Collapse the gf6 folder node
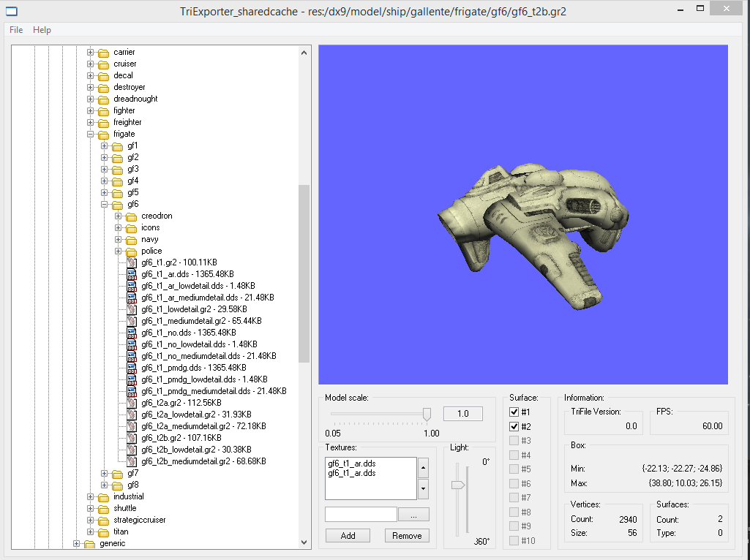Screen dimensions: 750x560 (x=104, y=205)
